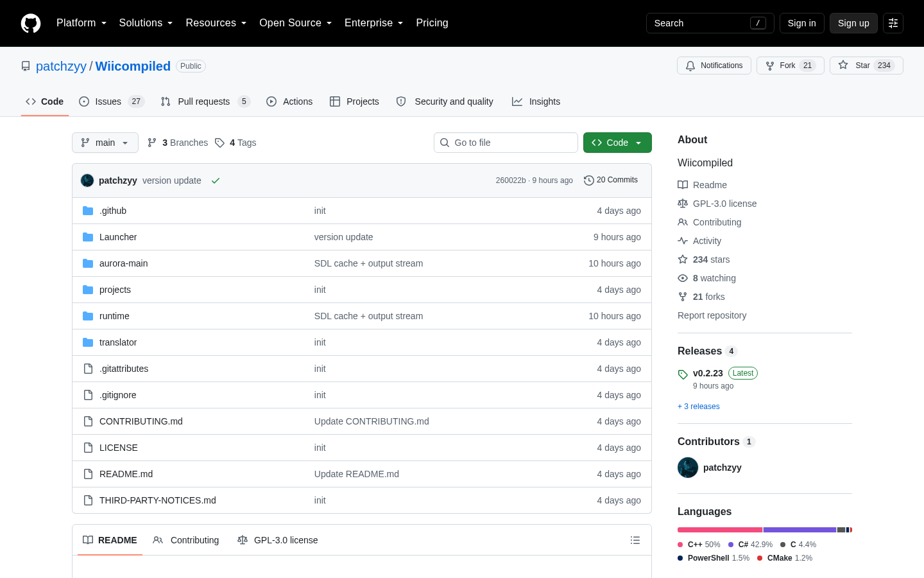Click the Sign up button
This screenshot has width=924, height=578.
click(853, 23)
